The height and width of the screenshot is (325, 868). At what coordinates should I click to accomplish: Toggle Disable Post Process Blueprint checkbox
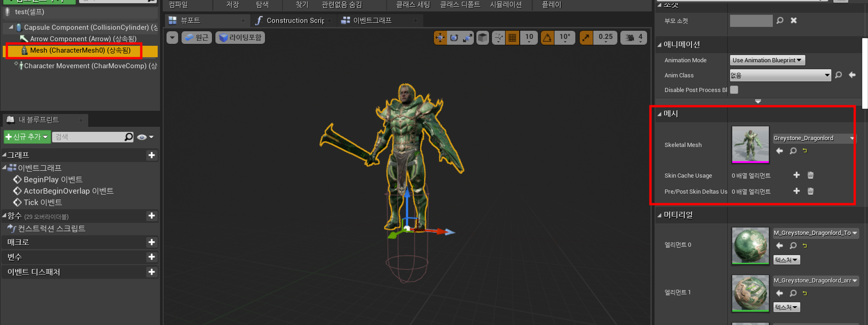coord(734,90)
